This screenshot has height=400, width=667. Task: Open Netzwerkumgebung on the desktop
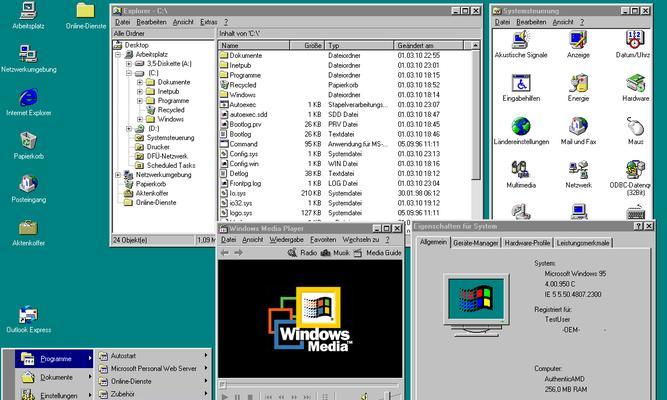pos(29,59)
